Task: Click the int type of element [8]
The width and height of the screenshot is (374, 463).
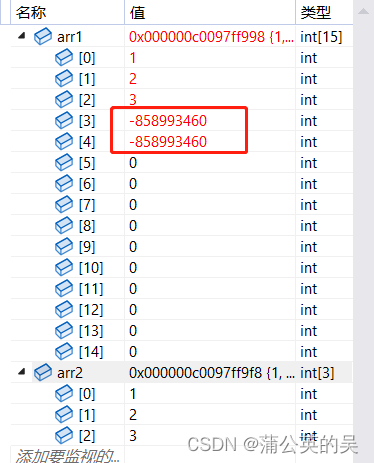Action: click(308, 226)
